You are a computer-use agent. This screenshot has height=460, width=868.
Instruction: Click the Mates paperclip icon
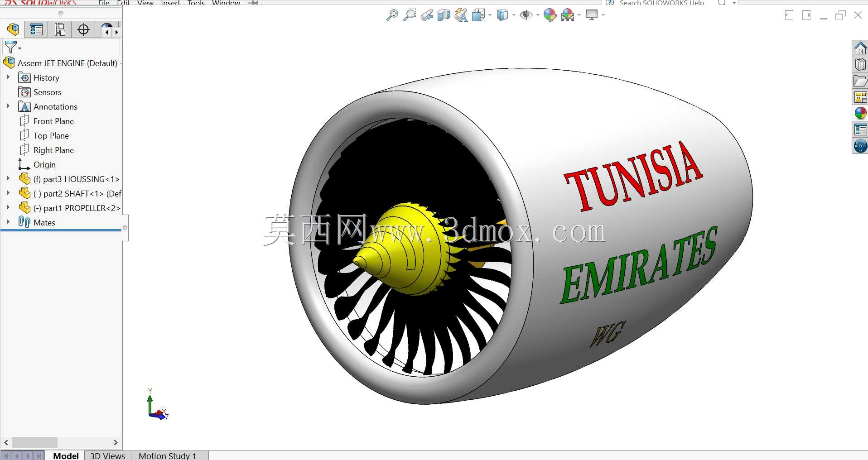[x=24, y=222]
